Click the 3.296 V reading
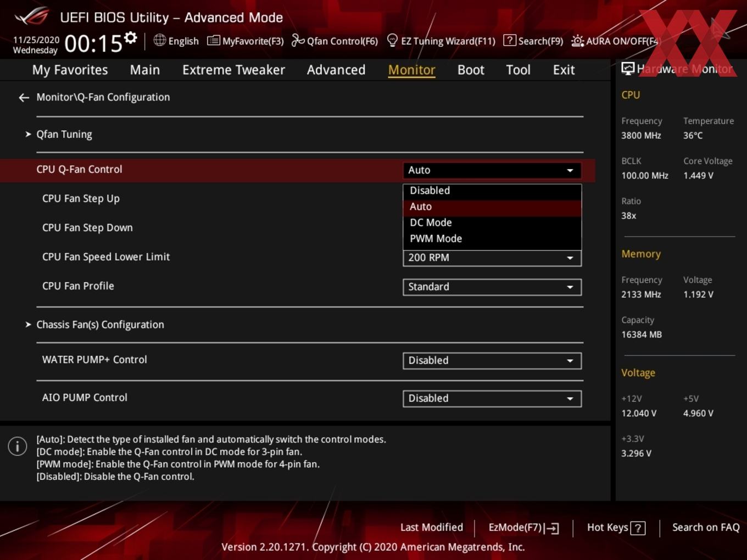The width and height of the screenshot is (747, 560). pos(636,453)
